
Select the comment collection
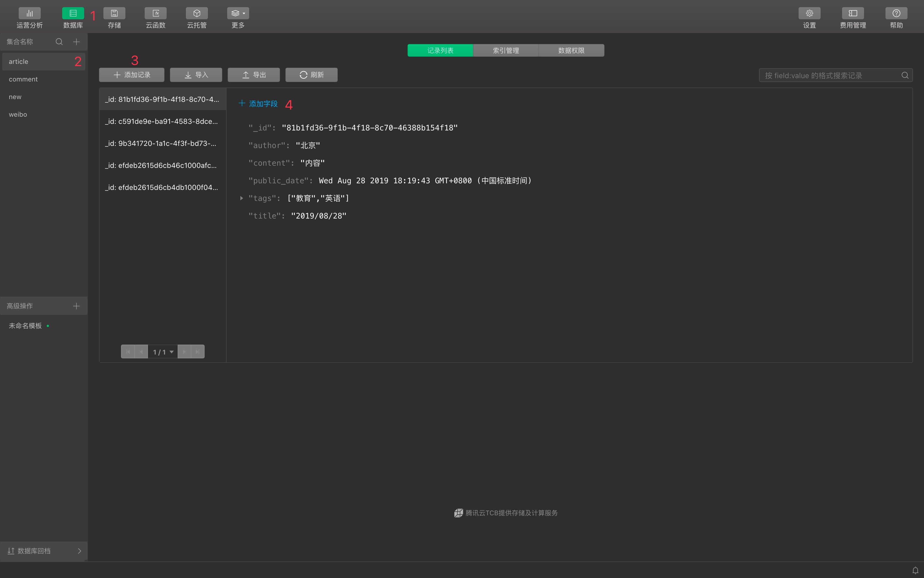(x=43, y=79)
